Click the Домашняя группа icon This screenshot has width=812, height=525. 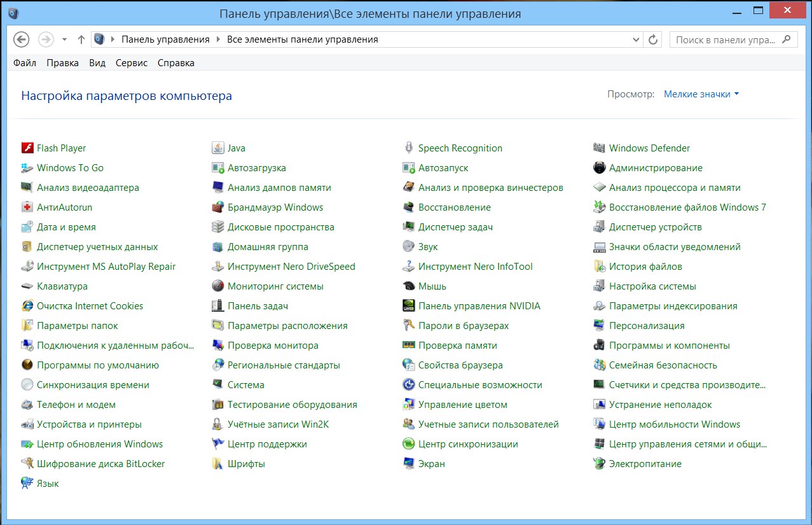(x=218, y=247)
